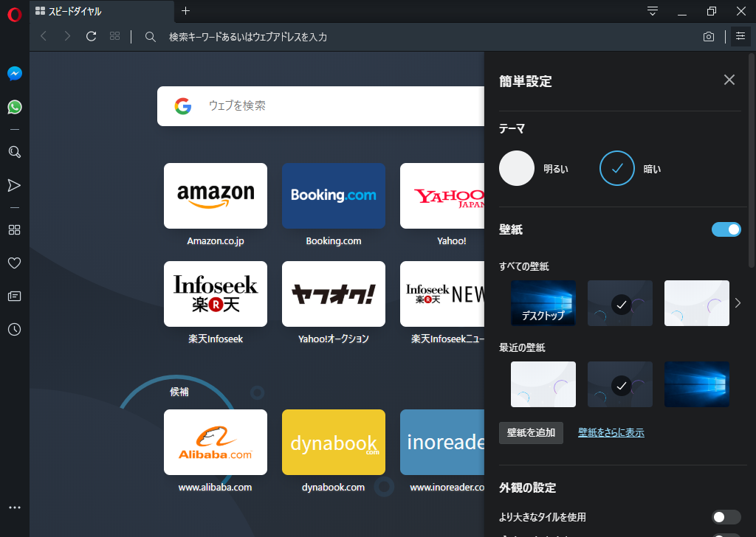The height and width of the screenshot is (537, 756).
Task: Reload the page with the refresh icon
Action: [90, 35]
